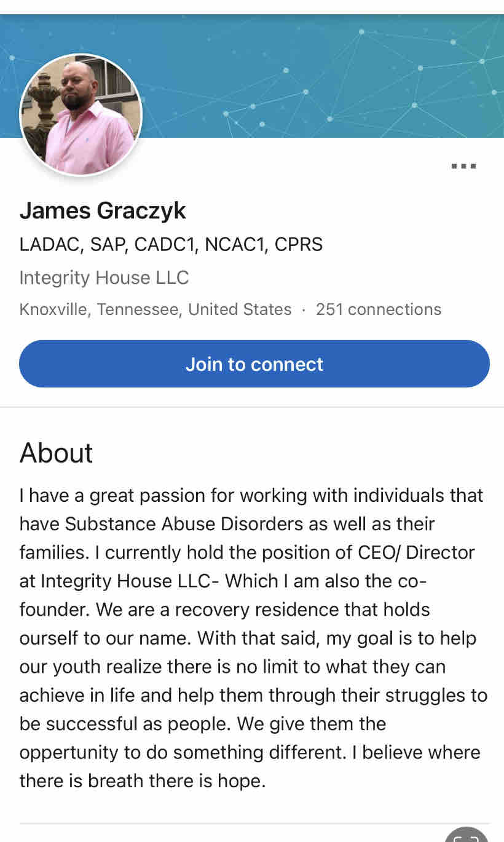Click the About section heading

(57, 453)
